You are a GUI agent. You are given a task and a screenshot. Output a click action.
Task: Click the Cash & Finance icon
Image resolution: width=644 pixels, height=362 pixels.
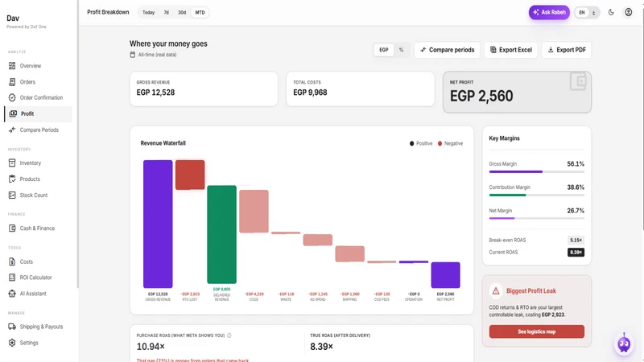[x=12, y=228]
